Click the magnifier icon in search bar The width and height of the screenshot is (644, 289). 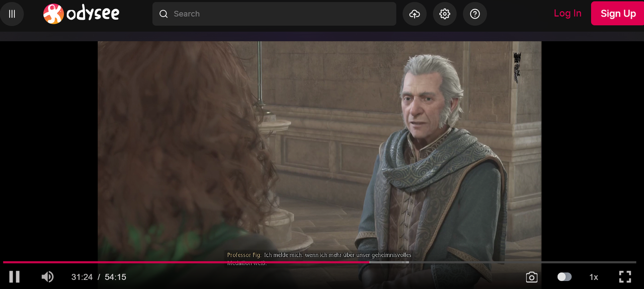[164, 14]
